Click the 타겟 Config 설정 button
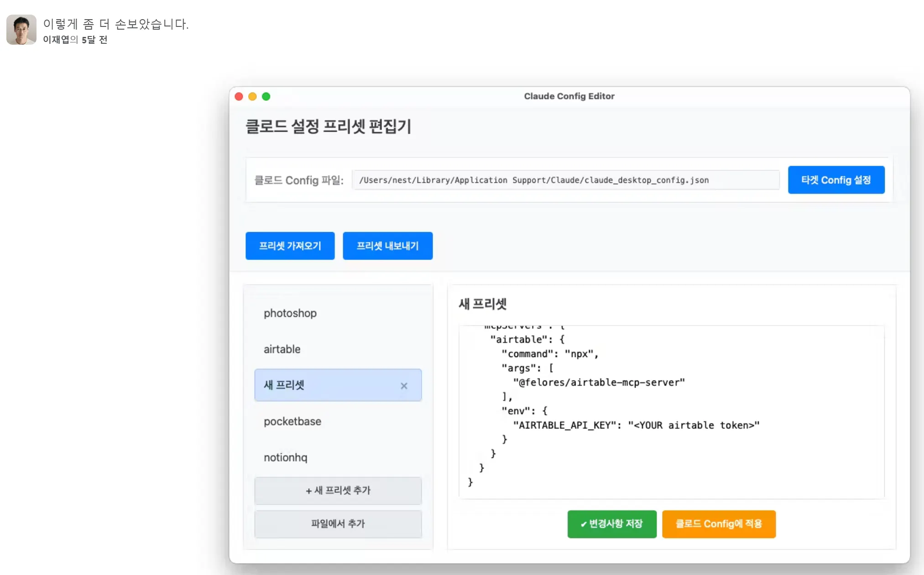Image resolution: width=924 pixels, height=575 pixels. [x=836, y=180]
